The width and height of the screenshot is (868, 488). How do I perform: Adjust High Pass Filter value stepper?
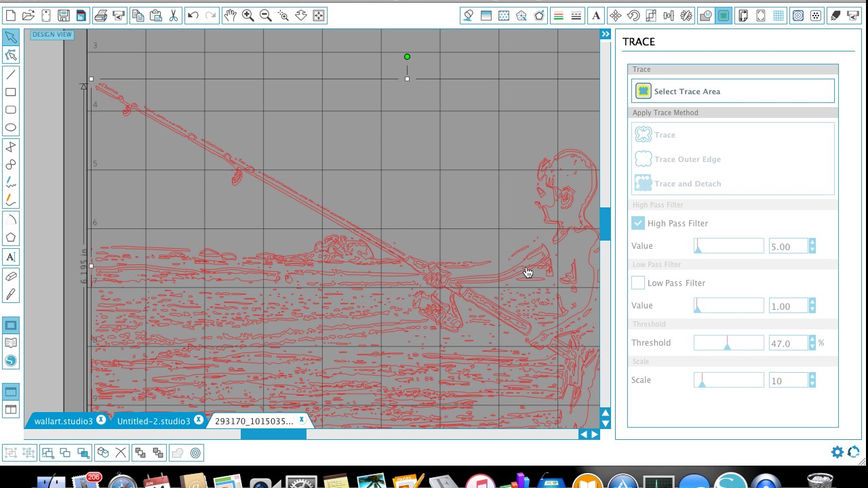click(812, 247)
